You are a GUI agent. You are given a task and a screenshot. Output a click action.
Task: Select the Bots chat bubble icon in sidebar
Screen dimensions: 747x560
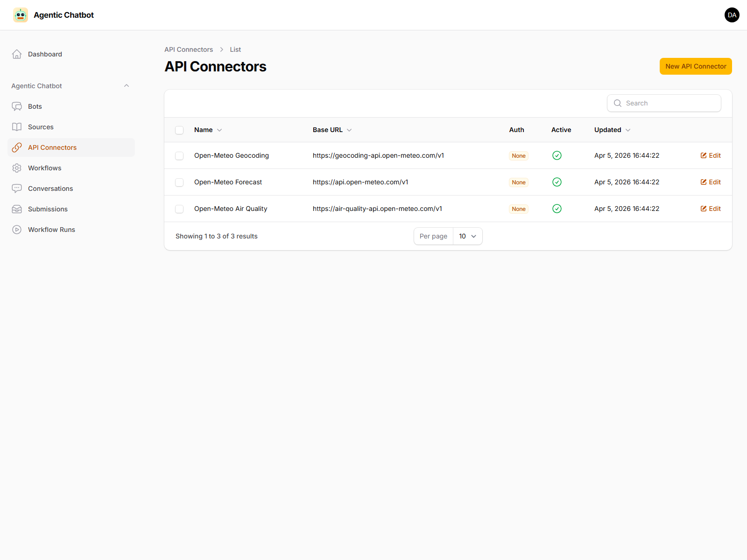pyautogui.click(x=17, y=106)
